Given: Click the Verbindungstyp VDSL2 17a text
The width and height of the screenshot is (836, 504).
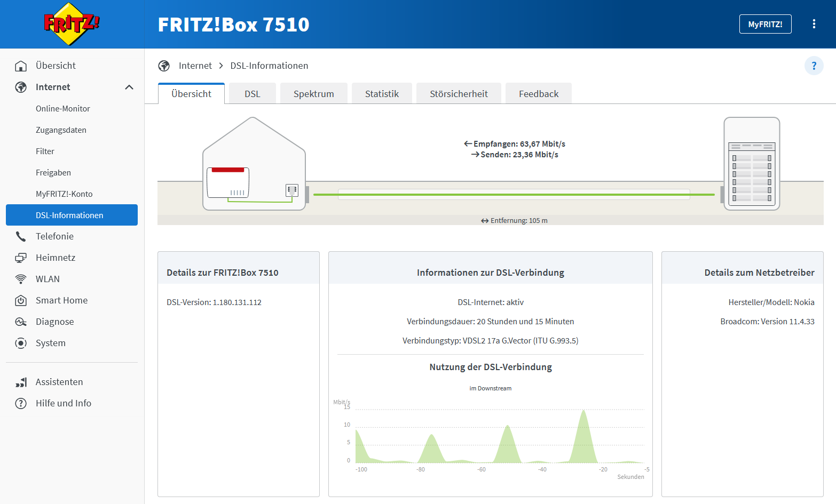Looking at the screenshot, I should tap(491, 341).
